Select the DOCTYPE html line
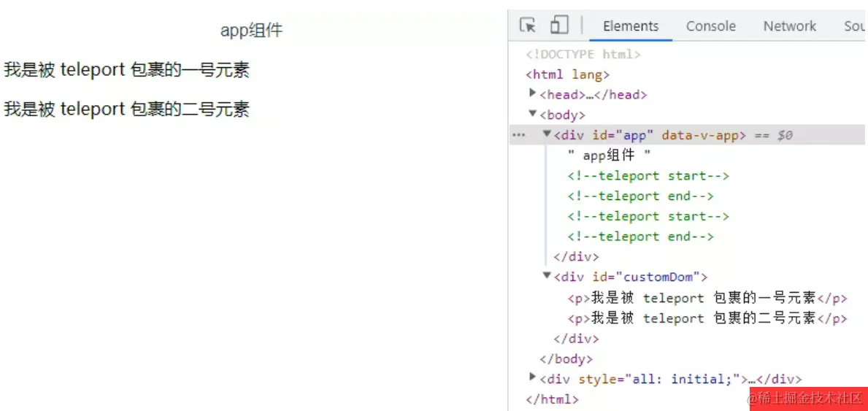868x411 pixels. coord(583,54)
